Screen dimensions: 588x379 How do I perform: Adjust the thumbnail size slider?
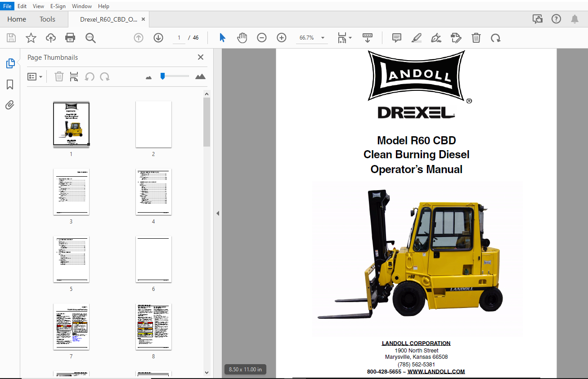(x=162, y=76)
